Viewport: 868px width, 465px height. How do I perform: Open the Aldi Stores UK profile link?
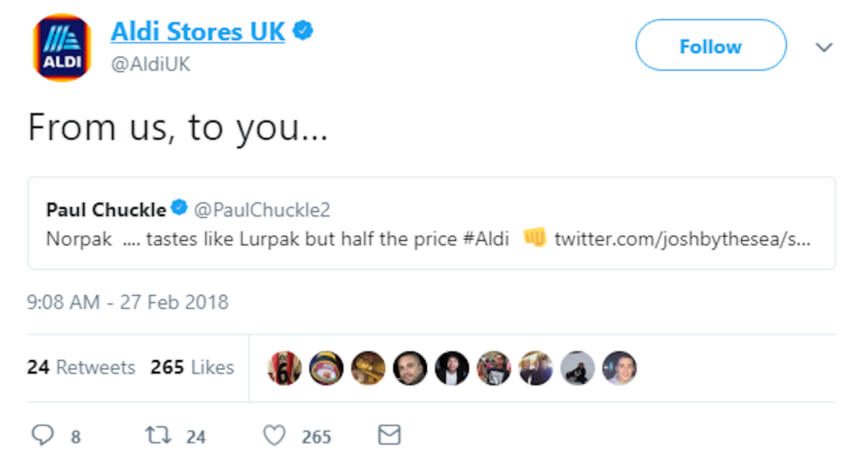198,32
